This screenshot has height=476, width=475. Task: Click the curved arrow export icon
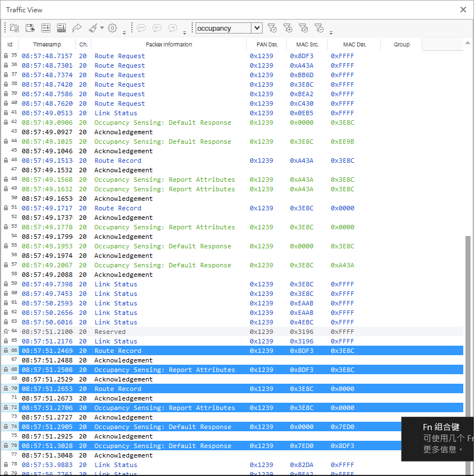pyautogui.click(x=77, y=28)
